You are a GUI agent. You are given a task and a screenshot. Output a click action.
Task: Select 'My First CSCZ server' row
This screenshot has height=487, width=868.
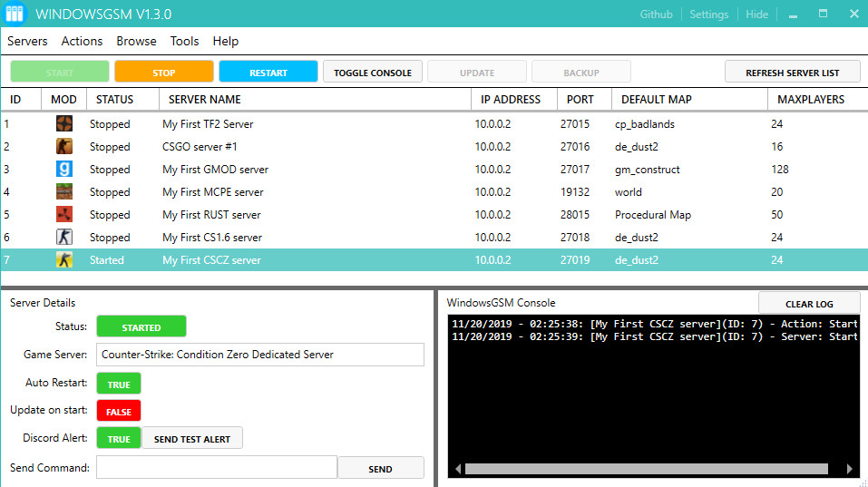point(434,259)
